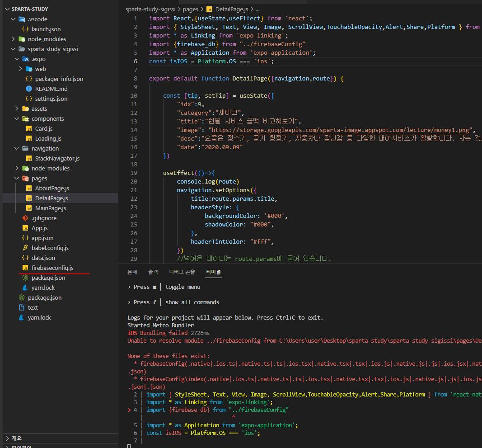Open the firebaseconfig.js file
Screen dimensions: 482x448
click(52, 268)
